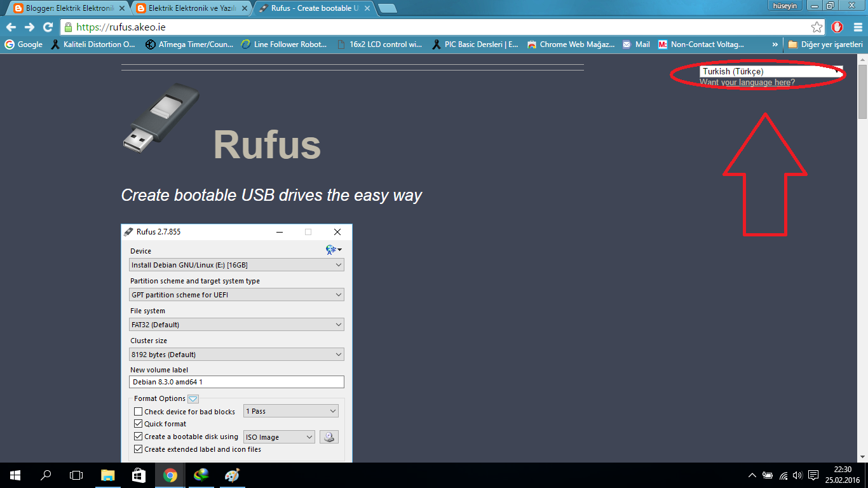
Task: Open the Chrome Web Mağaz... bookmark
Action: [571, 44]
